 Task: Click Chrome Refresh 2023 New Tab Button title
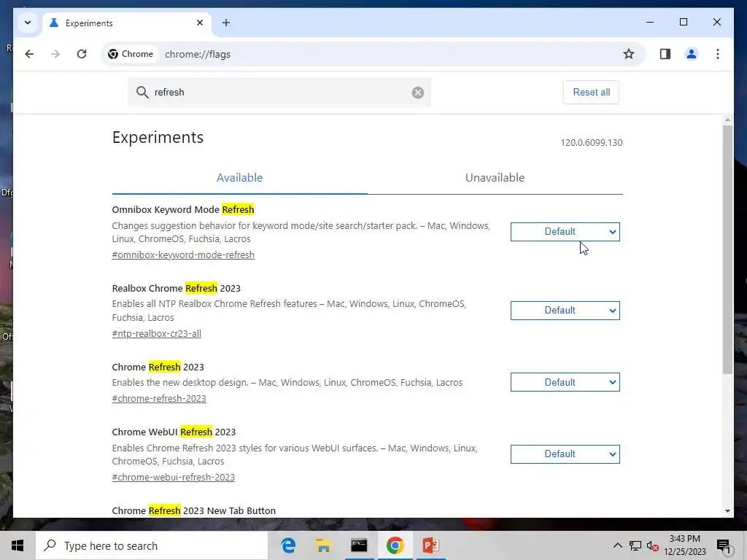pos(194,510)
